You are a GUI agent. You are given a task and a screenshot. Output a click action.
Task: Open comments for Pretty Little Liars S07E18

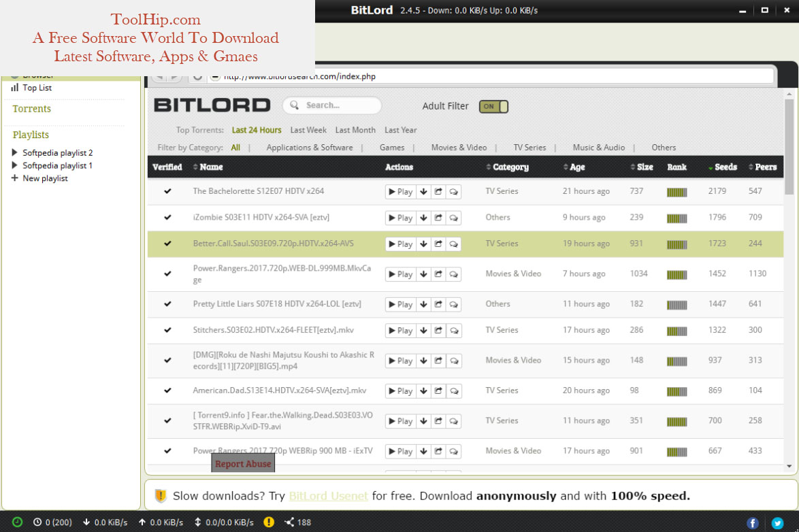(453, 304)
